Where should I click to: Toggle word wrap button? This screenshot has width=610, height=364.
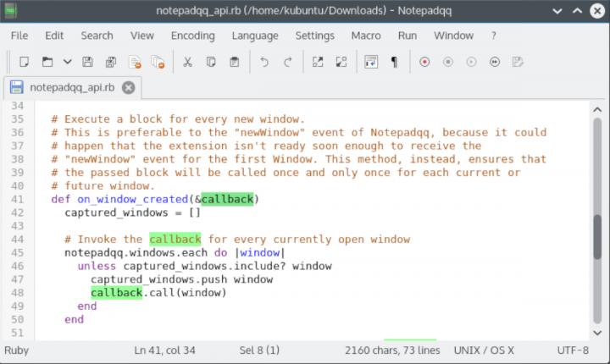[371, 62]
